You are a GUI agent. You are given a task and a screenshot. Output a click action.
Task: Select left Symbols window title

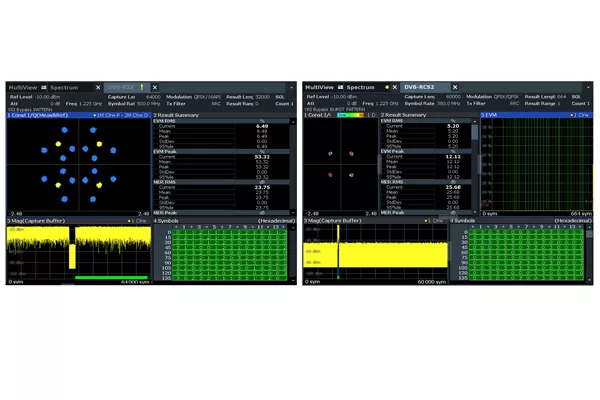point(166,221)
